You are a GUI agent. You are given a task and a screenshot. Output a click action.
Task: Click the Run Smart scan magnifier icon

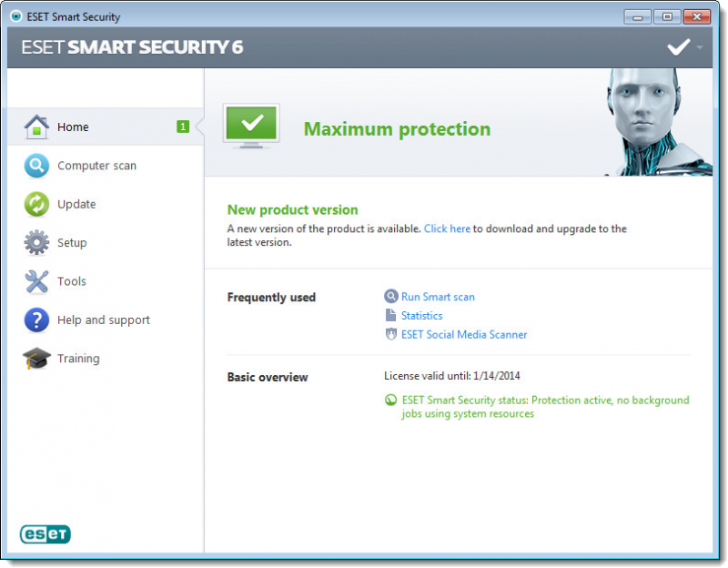pos(391,296)
